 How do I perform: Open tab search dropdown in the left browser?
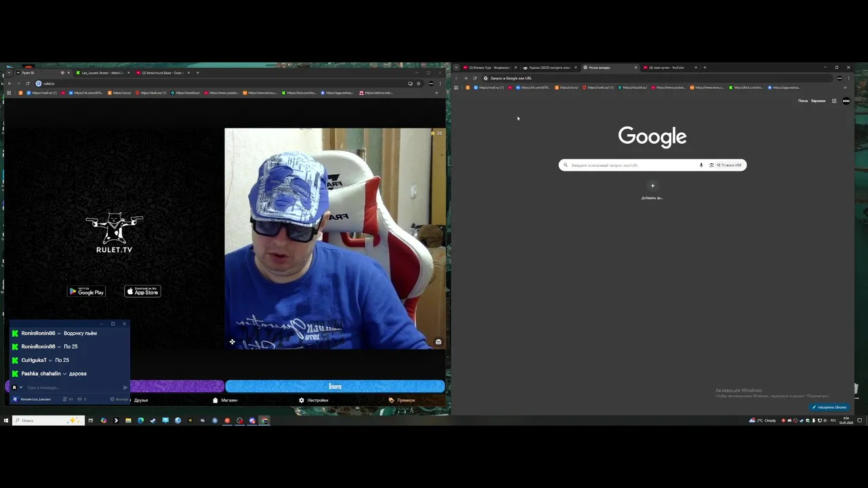(x=8, y=73)
